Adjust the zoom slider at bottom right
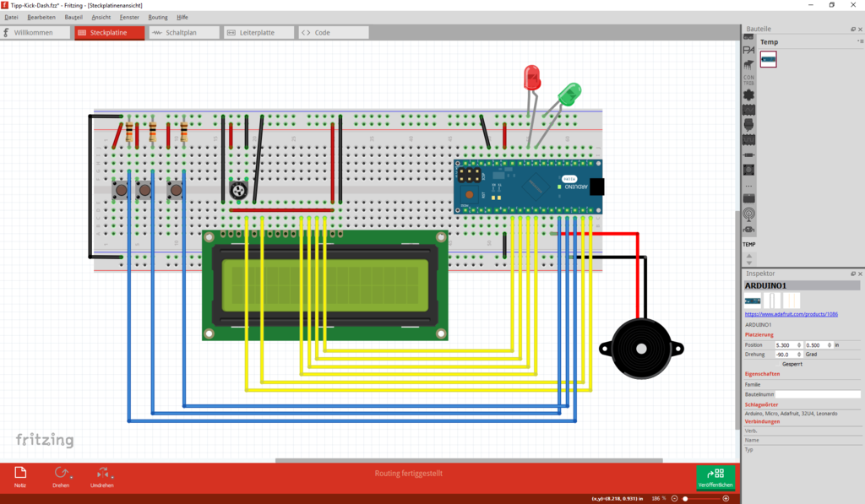The height and width of the screenshot is (504, 865). pyautogui.click(x=684, y=497)
